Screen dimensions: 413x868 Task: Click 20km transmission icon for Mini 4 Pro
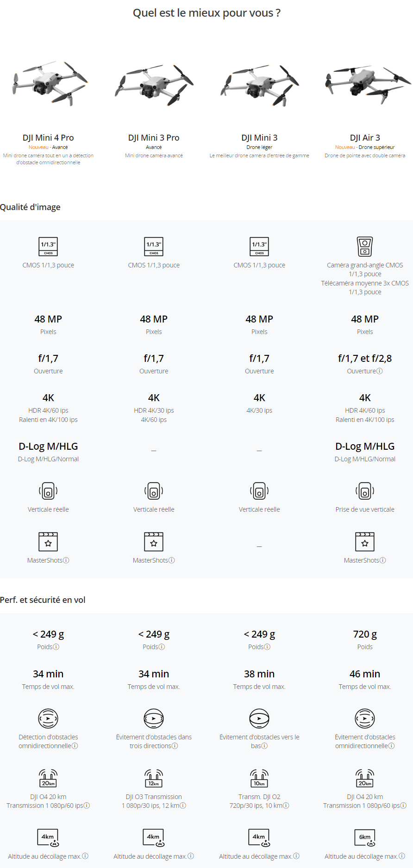[48, 778]
